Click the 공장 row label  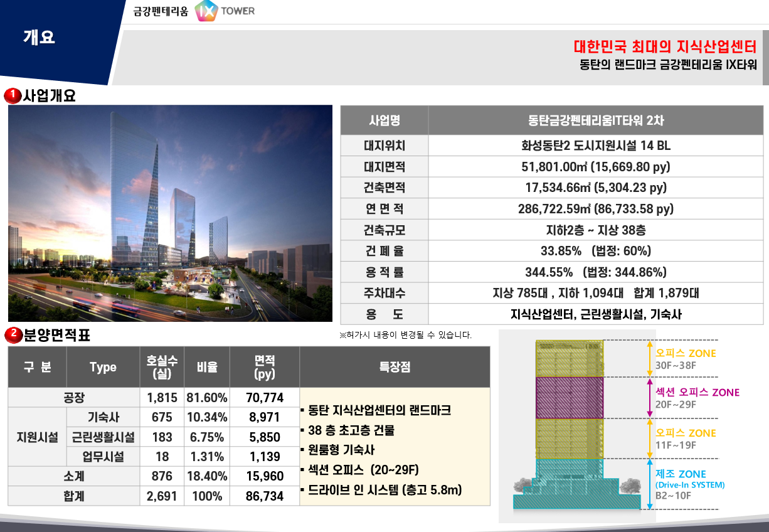click(x=74, y=398)
